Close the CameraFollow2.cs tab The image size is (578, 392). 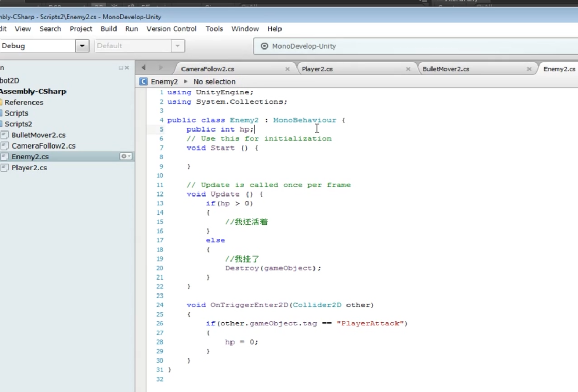pyautogui.click(x=288, y=69)
